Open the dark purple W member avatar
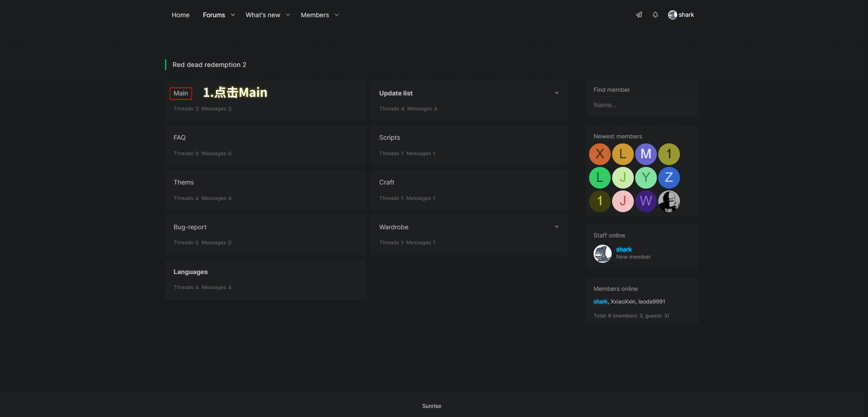 tap(646, 201)
